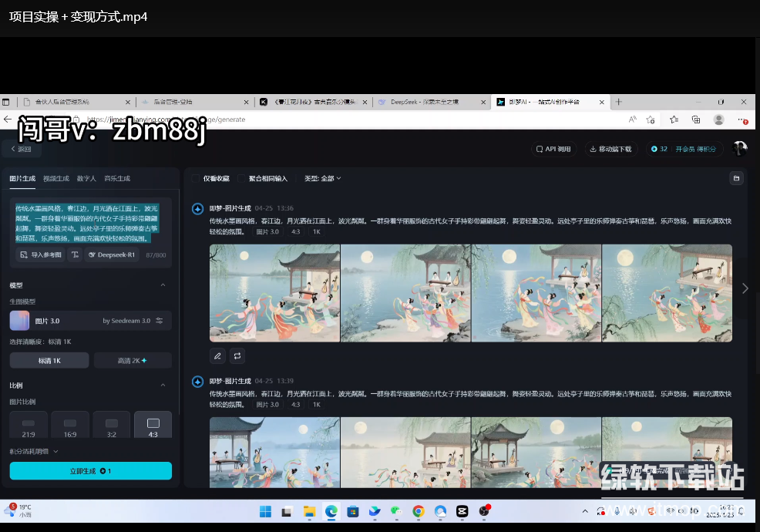Switch to 视频生成 tab
The image size is (760, 532).
point(56,178)
